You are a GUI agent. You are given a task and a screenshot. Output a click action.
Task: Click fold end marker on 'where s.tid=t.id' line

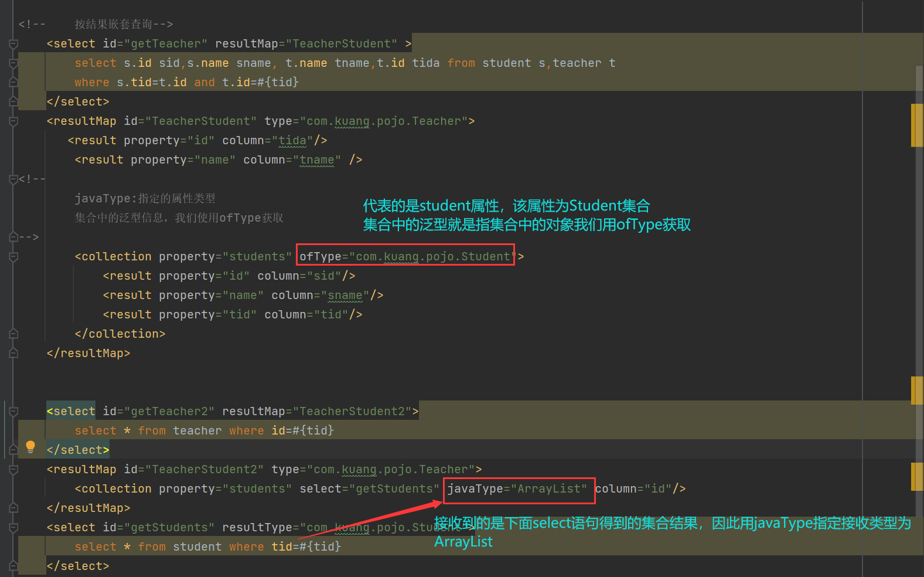(x=13, y=83)
